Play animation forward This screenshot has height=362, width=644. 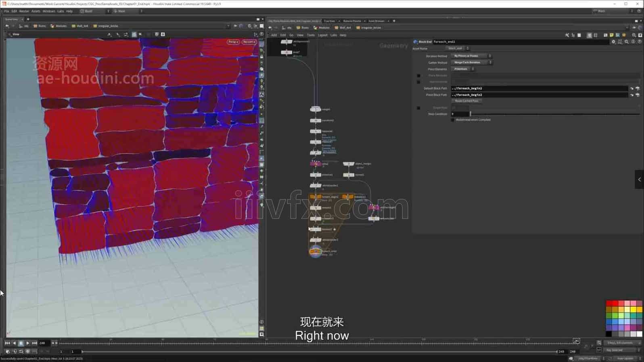27,343
